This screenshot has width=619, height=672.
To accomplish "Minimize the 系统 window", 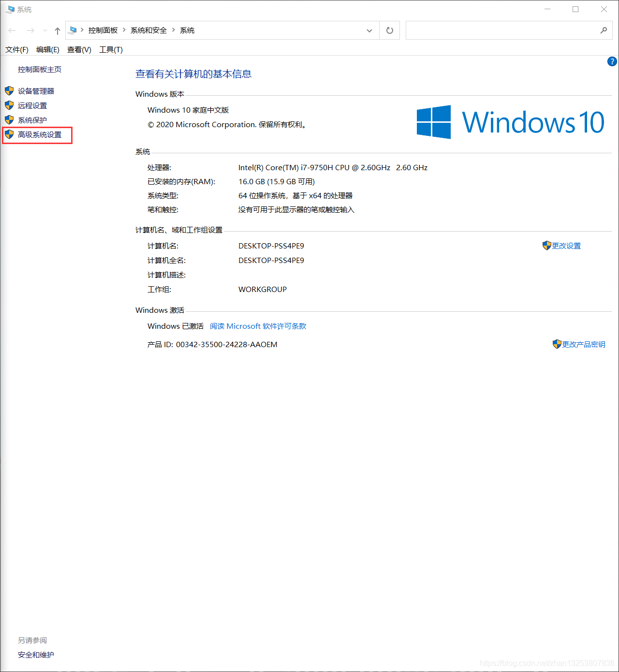I will 547,9.
